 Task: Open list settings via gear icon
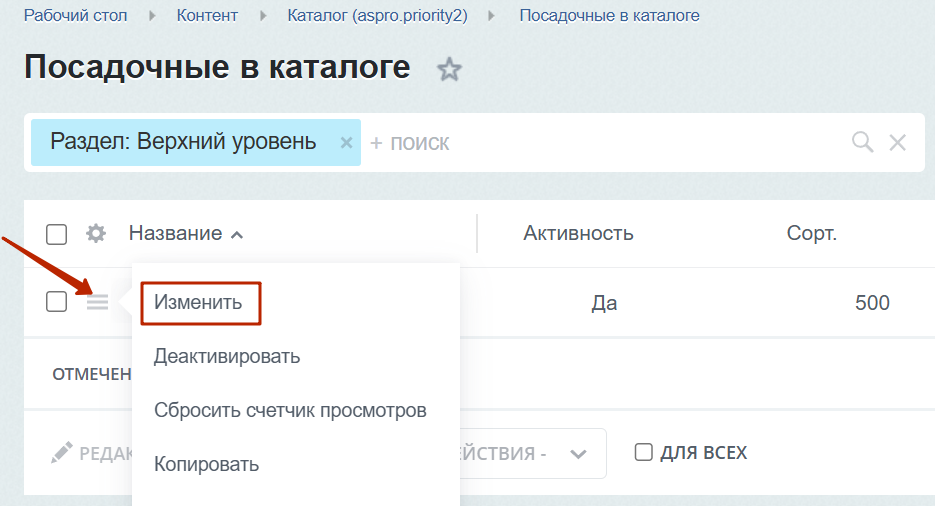(96, 234)
